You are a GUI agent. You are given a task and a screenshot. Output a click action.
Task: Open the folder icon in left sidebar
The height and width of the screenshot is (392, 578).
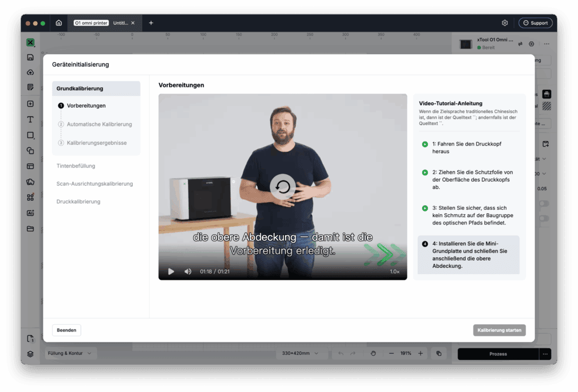[30, 229]
